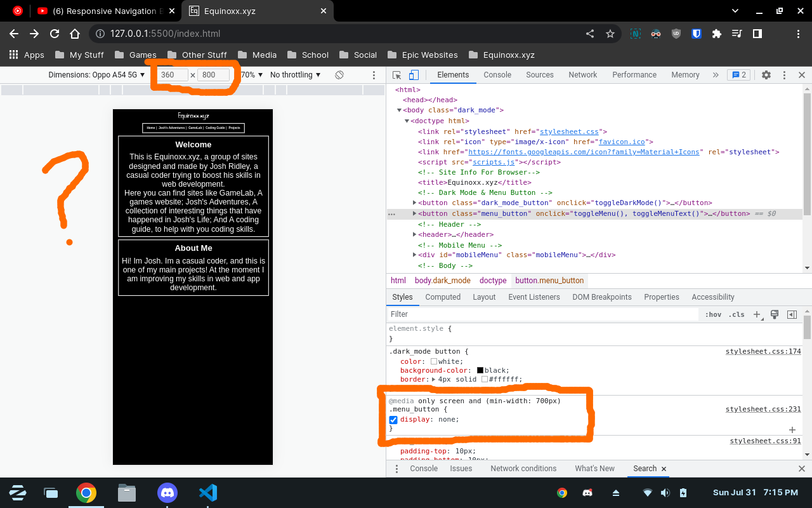Open the stylesheet.css:231 source link
This screenshot has height=508, width=812.
pyautogui.click(x=763, y=409)
